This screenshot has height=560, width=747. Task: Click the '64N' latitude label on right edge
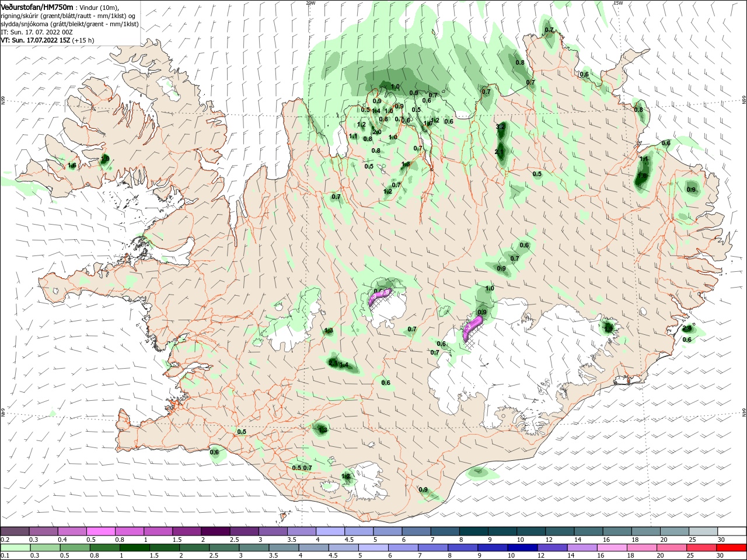[x=744, y=412]
